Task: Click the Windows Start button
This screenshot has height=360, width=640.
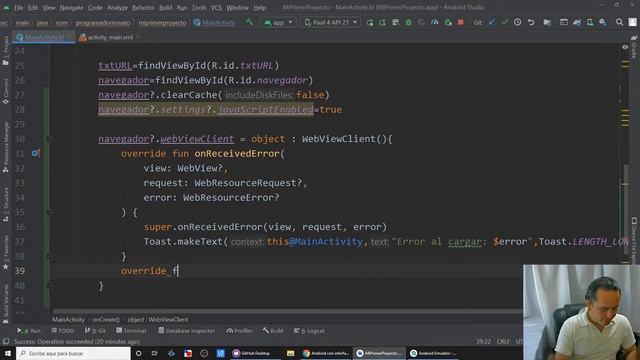Action: [8, 353]
